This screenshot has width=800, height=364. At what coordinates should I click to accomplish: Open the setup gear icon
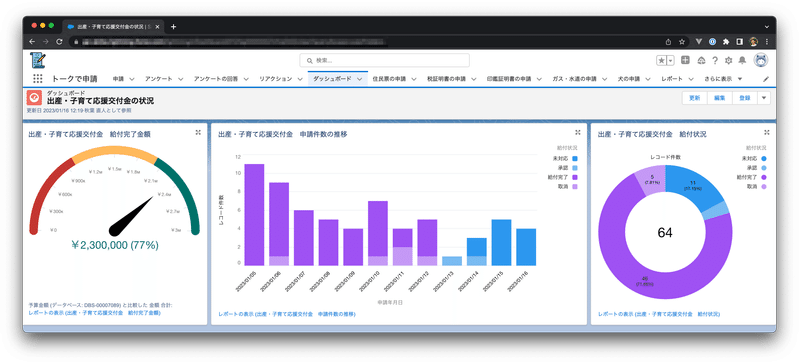tap(729, 60)
